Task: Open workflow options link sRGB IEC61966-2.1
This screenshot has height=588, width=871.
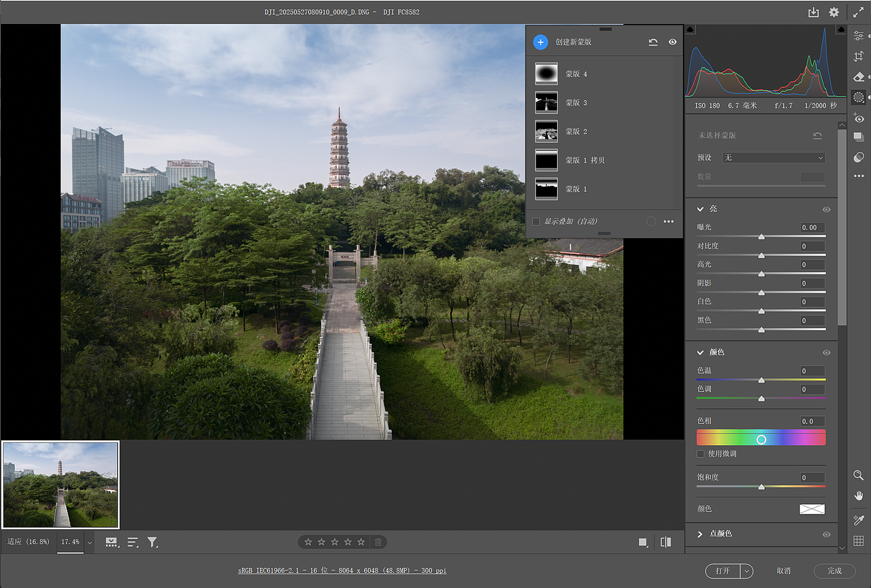Action: click(x=342, y=571)
